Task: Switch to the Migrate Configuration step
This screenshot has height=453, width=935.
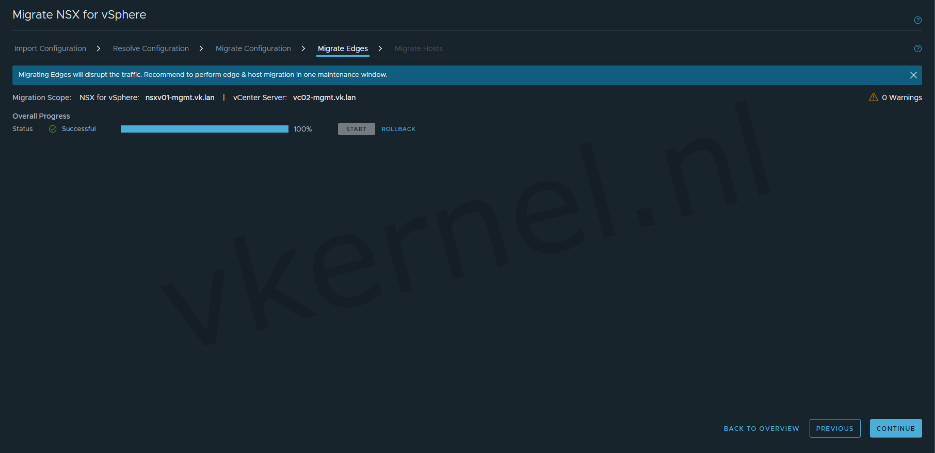Action: pos(253,48)
